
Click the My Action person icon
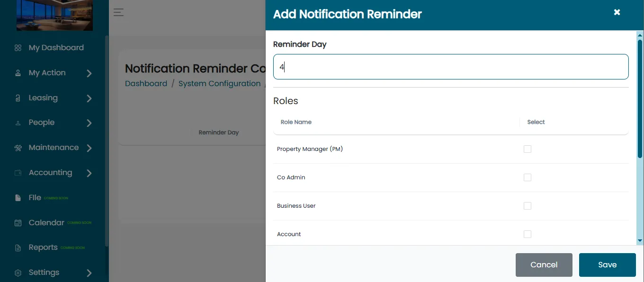click(18, 73)
